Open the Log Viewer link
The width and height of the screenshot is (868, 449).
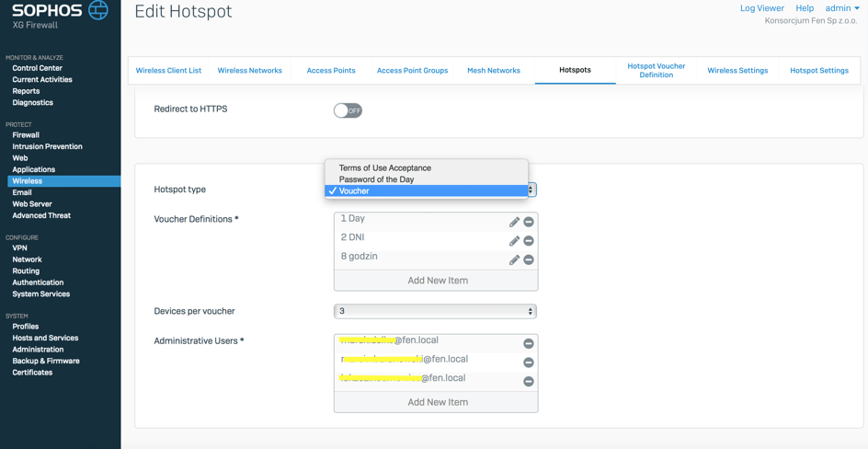click(761, 8)
